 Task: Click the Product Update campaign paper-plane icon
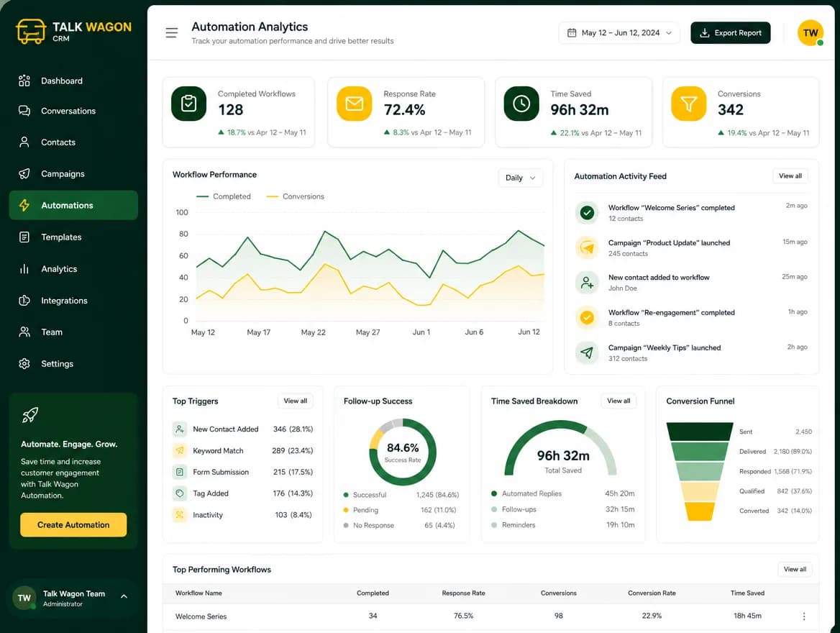587,247
